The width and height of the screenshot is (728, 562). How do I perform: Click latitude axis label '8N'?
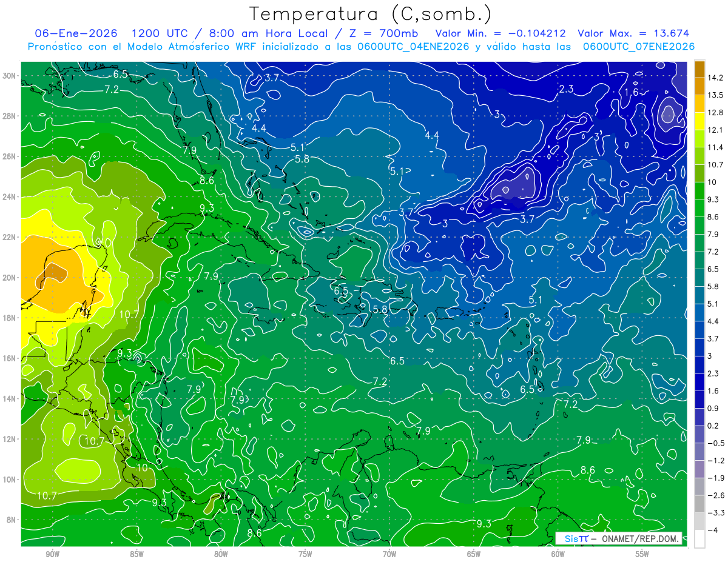[x=11, y=520]
